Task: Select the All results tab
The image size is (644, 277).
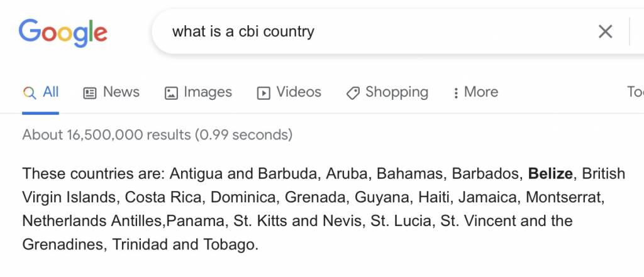Action: point(41,92)
